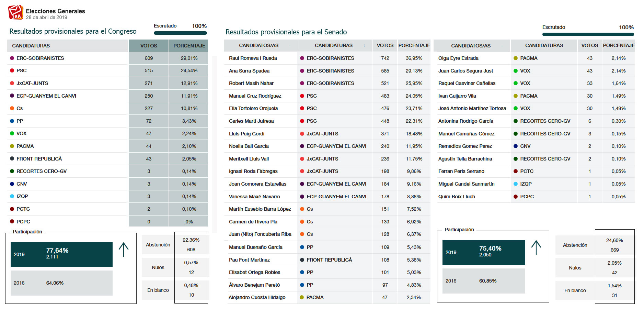Screen dimensions: 644x309
Task: Click candidate Olga Eyre Estrada
Action: point(458,58)
